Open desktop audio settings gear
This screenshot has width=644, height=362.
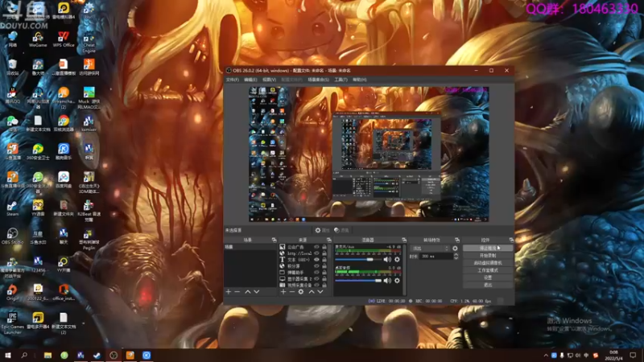[397, 280]
